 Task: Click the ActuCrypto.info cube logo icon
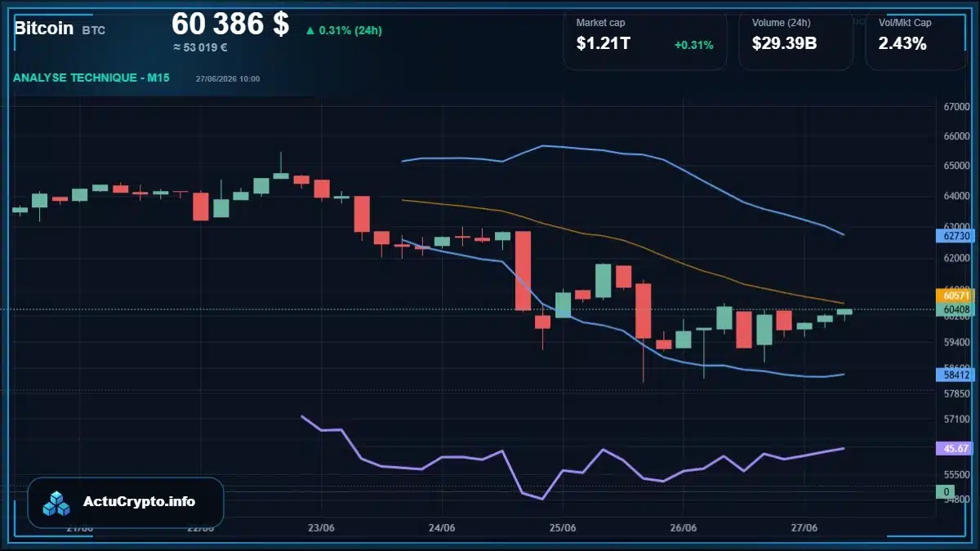click(x=56, y=503)
